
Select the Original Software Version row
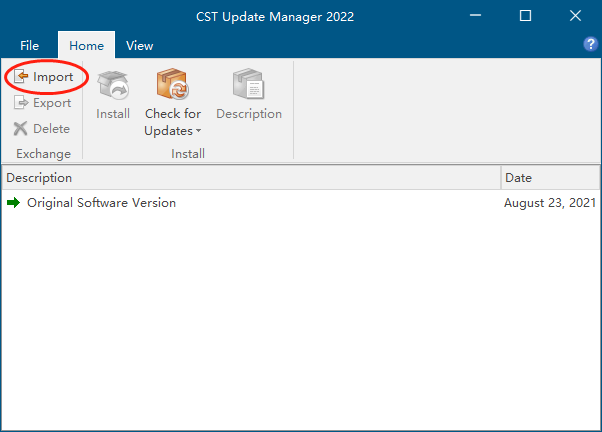click(x=301, y=202)
